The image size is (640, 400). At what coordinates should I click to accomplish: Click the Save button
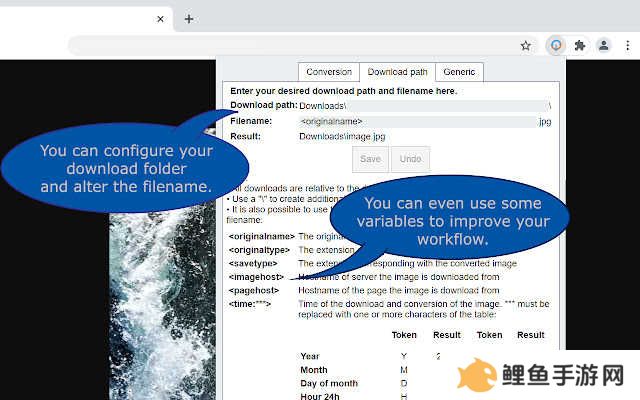coord(370,159)
